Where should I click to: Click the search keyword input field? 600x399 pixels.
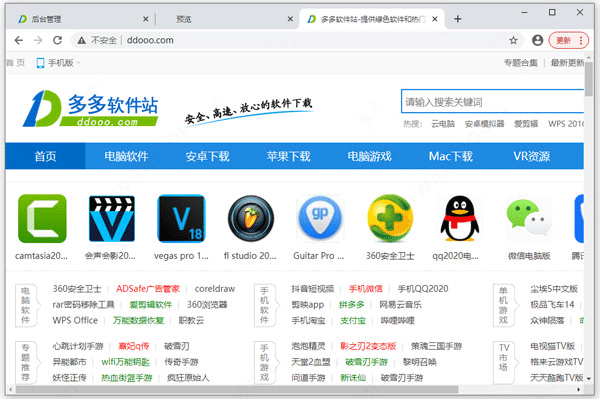click(492, 102)
